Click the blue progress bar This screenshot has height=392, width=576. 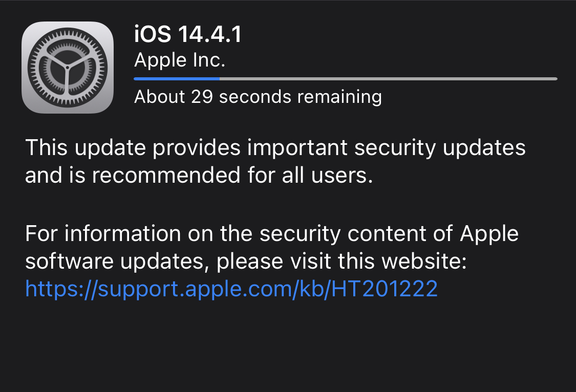click(177, 79)
